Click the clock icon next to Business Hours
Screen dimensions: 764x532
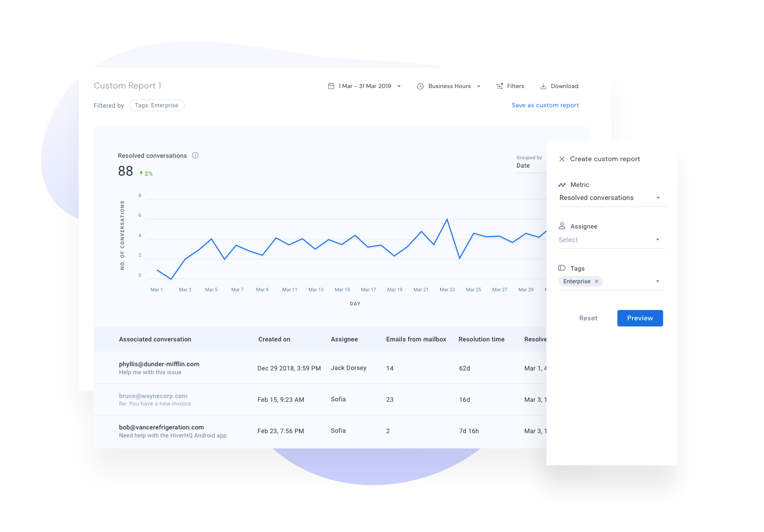coord(420,86)
